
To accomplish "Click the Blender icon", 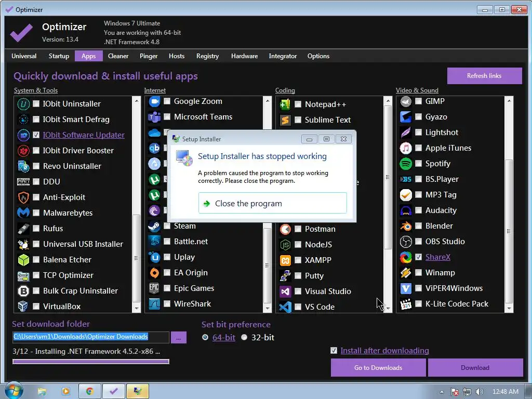I will click(406, 227).
